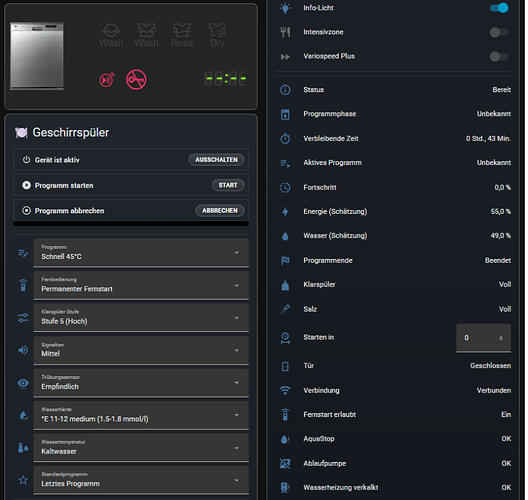Click the Energie 55,0 % value

(501, 211)
